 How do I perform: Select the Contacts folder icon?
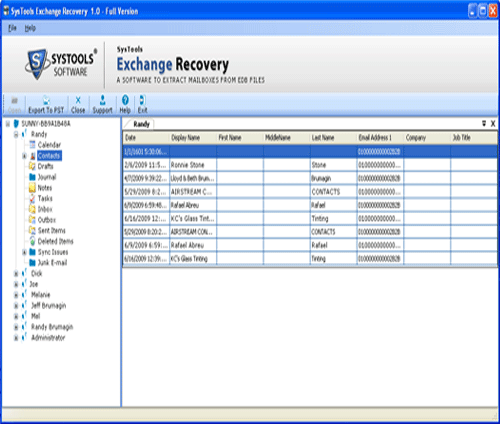(33, 156)
